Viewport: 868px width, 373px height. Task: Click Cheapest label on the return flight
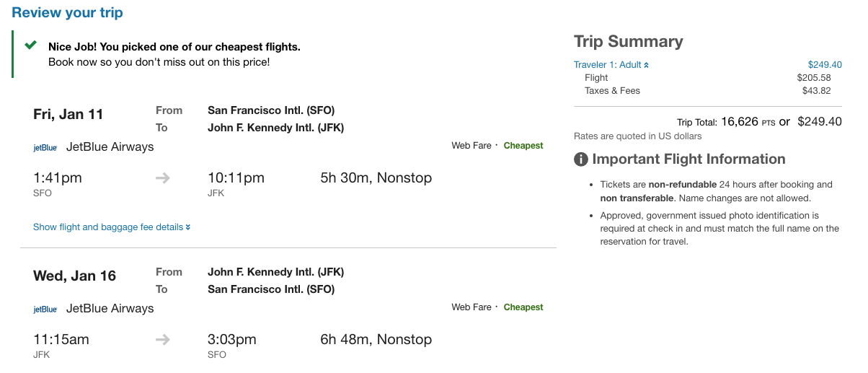point(523,307)
